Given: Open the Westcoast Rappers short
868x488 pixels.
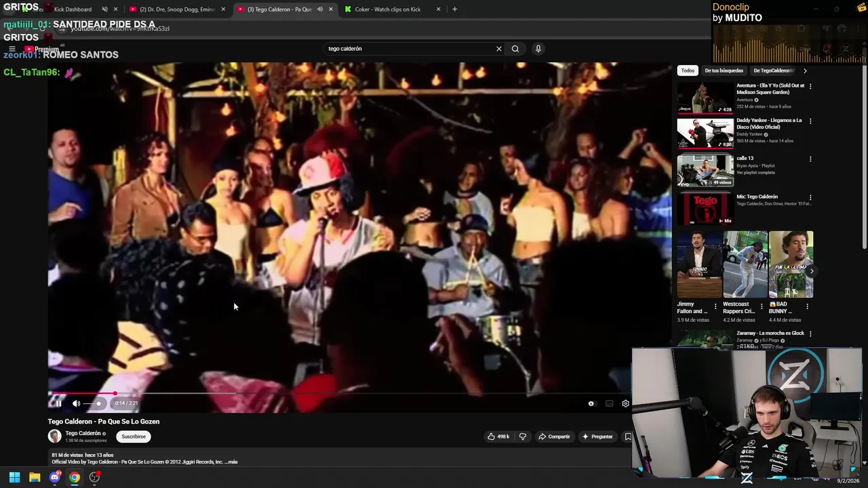Looking at the screenshot, I should point(745,264).
